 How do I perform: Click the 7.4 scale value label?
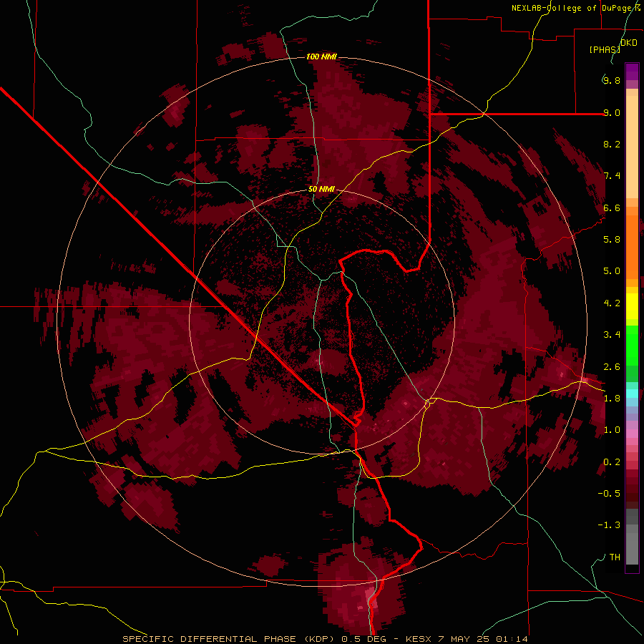tap(612, 176)
